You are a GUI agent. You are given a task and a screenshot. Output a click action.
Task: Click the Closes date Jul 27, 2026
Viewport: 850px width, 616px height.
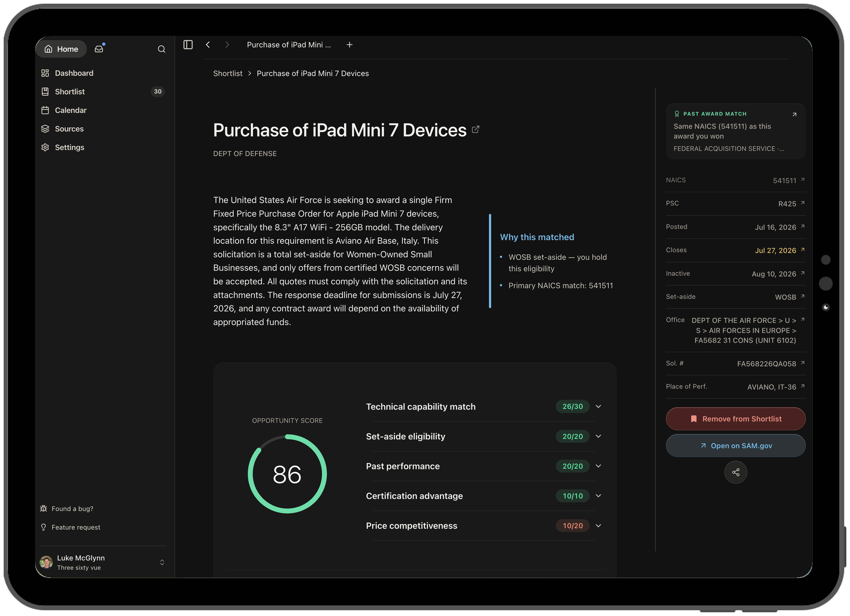(775, 250)
